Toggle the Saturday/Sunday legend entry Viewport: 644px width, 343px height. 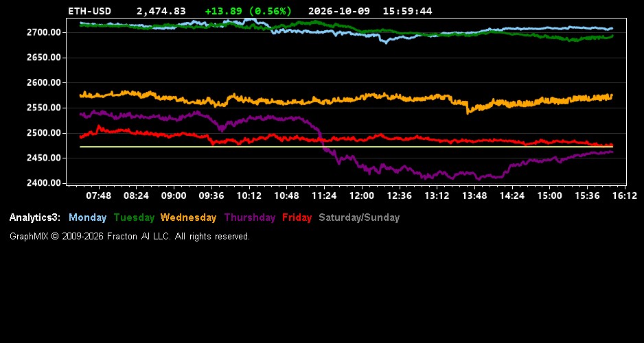coord(359,218)
